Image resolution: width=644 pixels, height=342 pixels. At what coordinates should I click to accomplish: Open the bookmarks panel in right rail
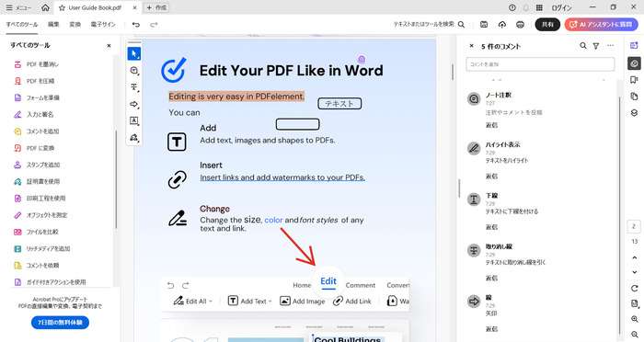pyautogui.click(x=634, y=80)
